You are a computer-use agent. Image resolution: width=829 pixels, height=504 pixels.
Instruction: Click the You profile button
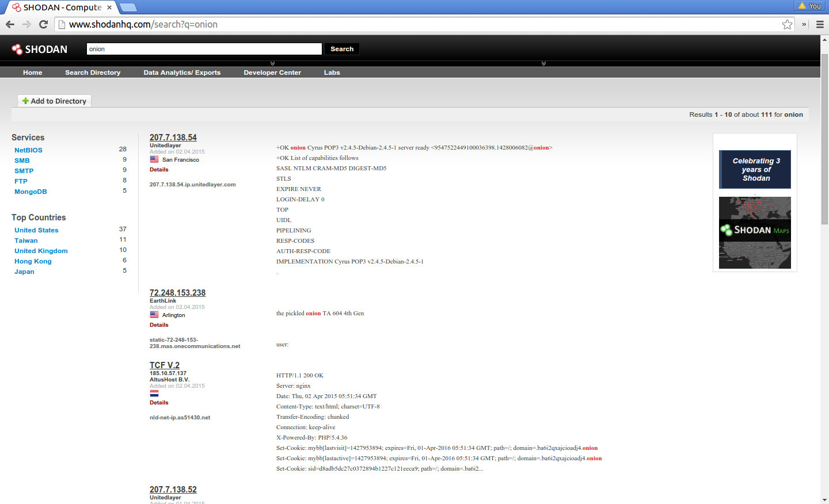point(810,6)
